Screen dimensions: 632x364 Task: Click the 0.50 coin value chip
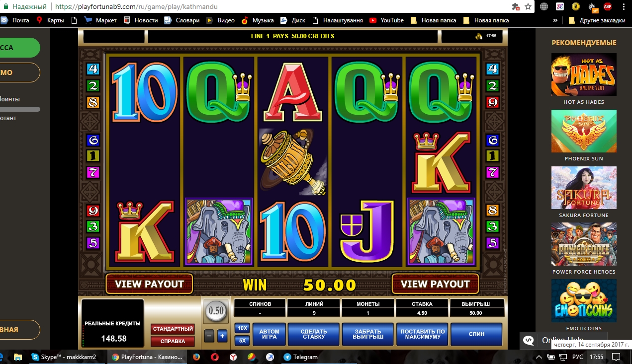215,312
